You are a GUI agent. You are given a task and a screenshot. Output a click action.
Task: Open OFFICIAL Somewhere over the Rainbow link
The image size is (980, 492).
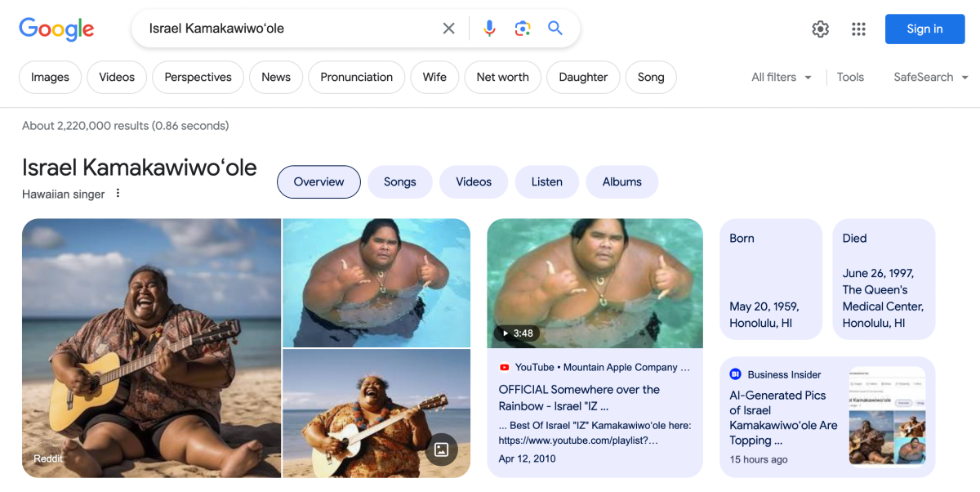coord(579,397)
